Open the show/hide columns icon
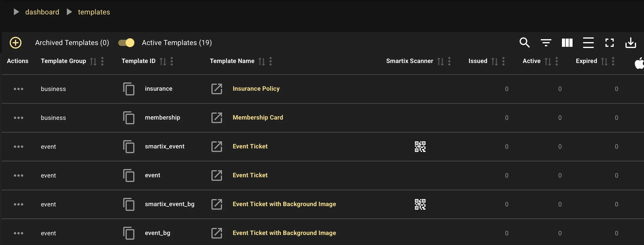644x245 pixels. click(567, 43)
